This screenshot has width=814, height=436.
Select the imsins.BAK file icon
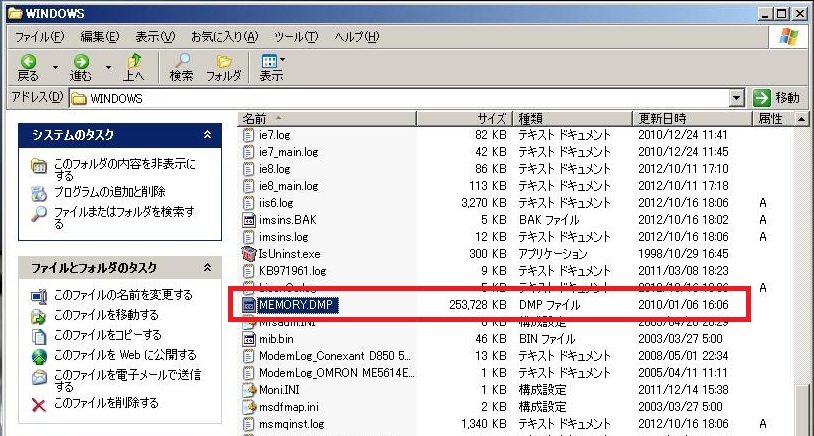pyautogui.click(x=250, y=220)
